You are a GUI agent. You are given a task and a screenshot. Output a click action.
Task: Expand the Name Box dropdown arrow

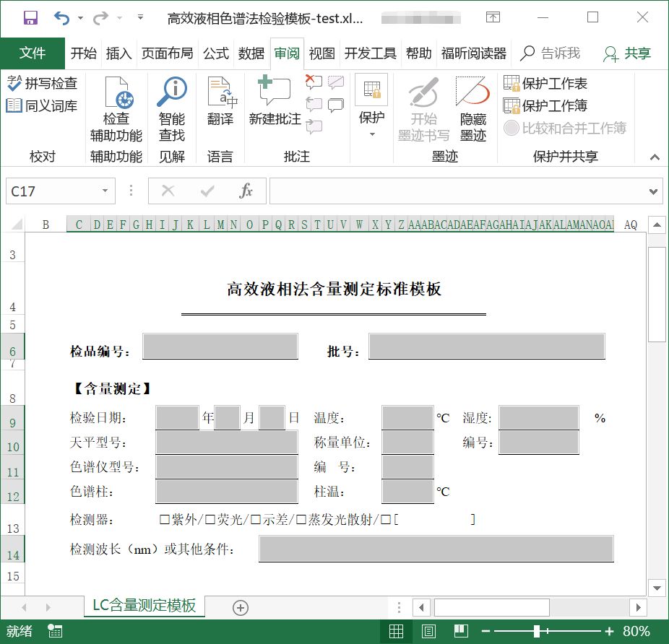coord(105,191)
